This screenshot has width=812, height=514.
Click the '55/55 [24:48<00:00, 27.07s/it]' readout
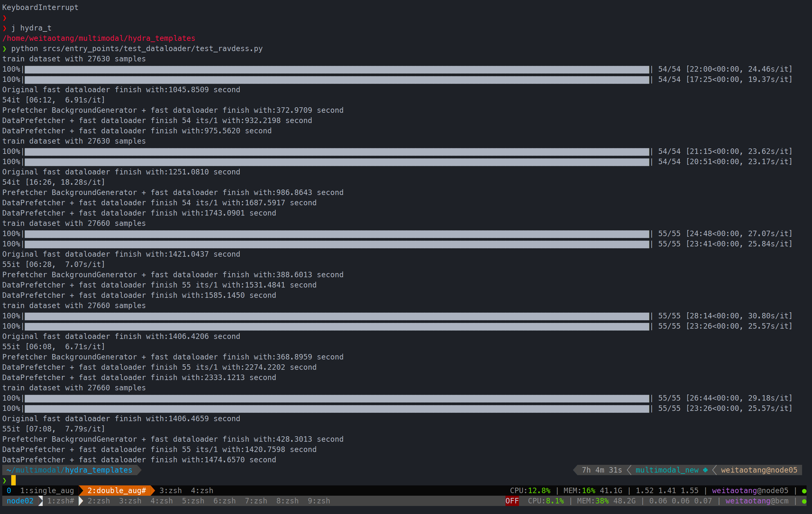click(x=725, y=234)
